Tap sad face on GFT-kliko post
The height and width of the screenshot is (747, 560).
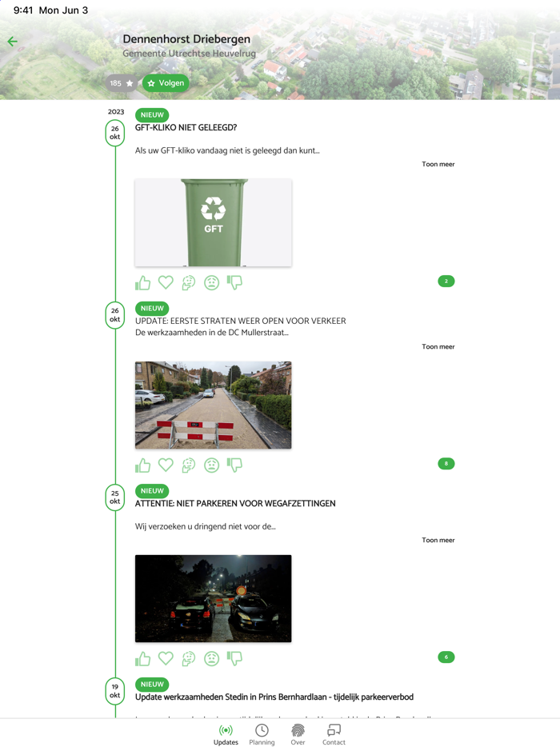click(x=211, y=282)
